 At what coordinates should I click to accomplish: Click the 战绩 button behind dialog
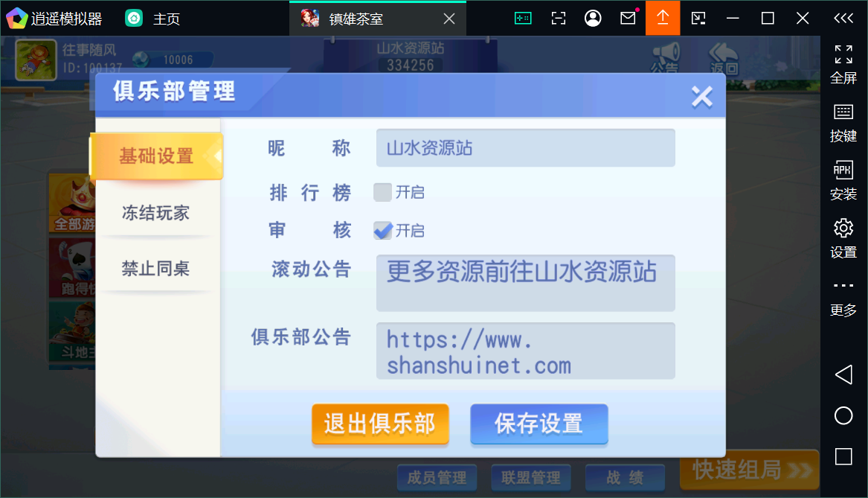point(625,477)
